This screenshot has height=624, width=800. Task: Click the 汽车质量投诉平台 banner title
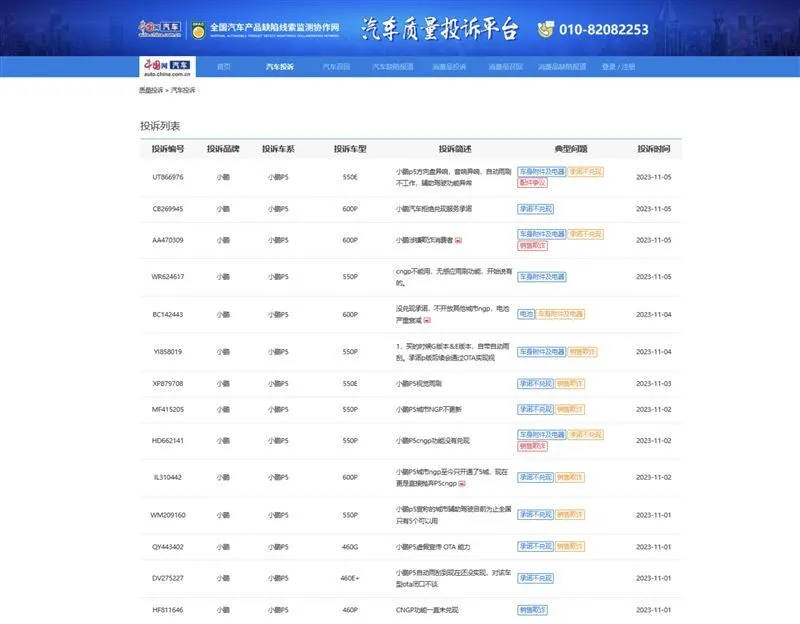[440, 29]
